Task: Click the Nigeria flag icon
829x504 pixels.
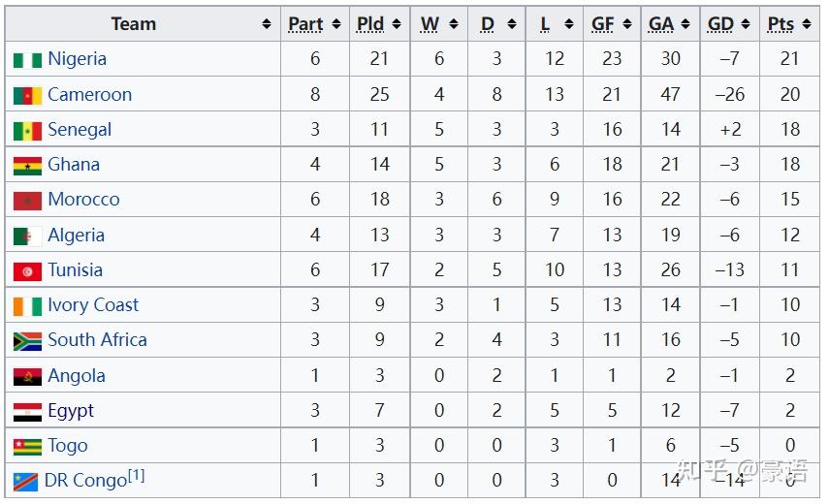Action: (x=27, y=60)
